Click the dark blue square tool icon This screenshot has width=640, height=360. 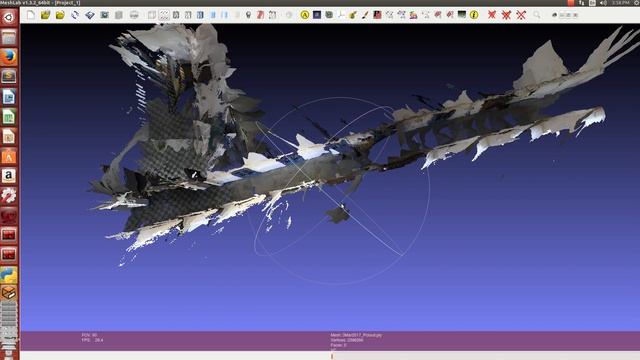click(317, 15)
